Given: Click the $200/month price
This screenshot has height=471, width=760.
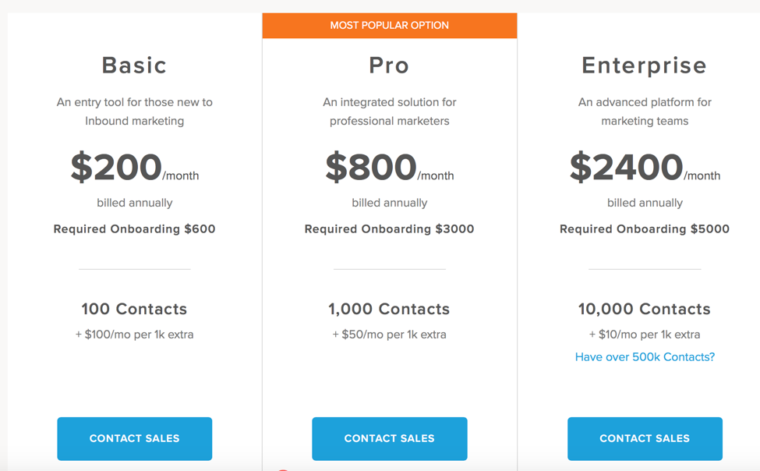Looking at the screenshot, I should 134,168.
